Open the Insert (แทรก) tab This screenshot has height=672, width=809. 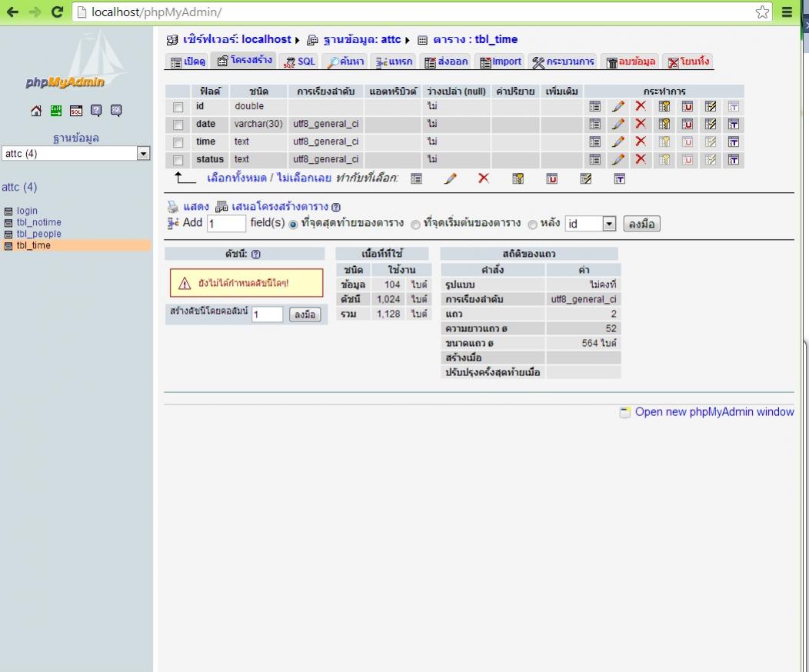pyautogui.click(x=395, y=62)
